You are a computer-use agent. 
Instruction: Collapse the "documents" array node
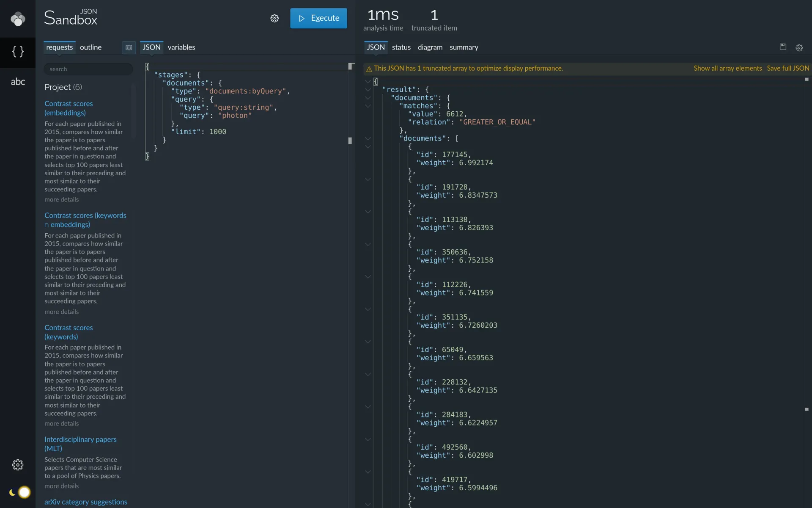(368, 138)
